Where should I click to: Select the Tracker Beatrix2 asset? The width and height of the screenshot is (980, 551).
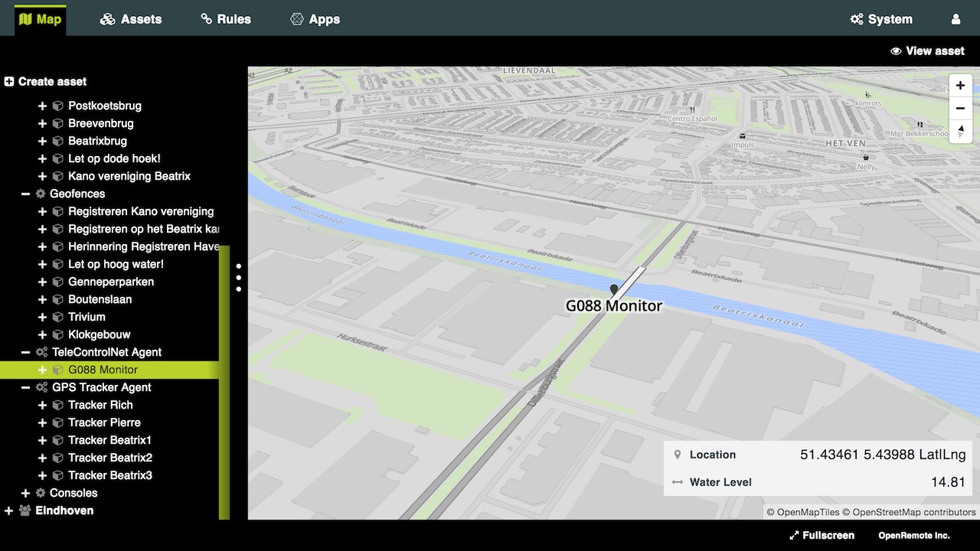110,458
